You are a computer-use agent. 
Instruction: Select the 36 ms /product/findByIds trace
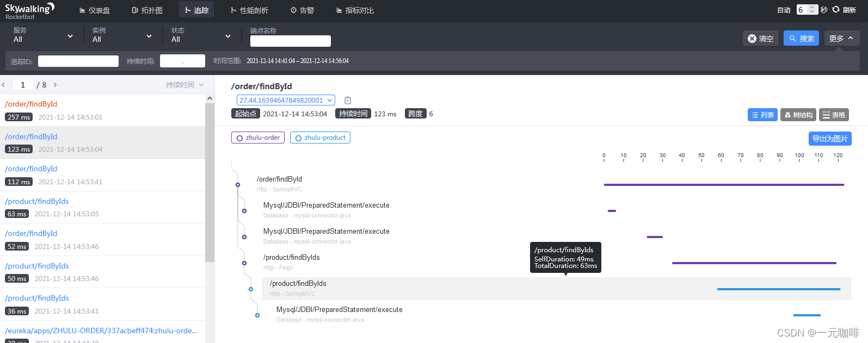pyautogui.click(x=102, y=304)
